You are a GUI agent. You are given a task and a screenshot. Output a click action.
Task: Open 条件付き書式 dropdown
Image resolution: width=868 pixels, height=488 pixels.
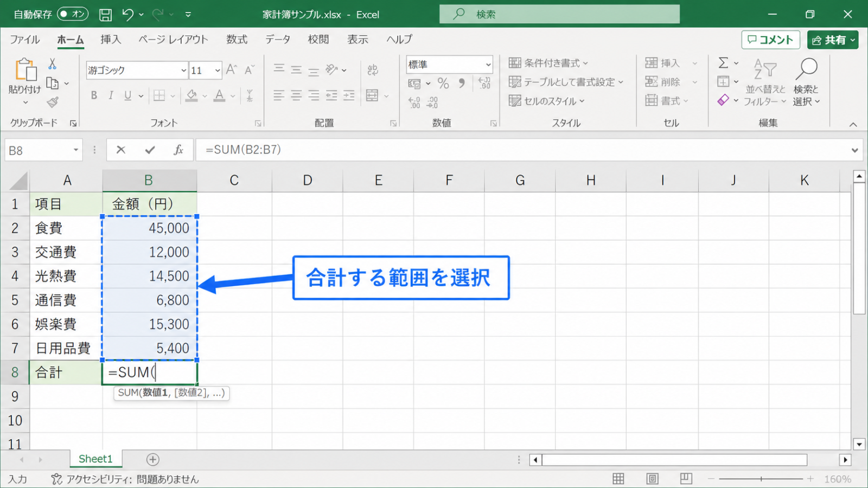[x=548, y=63]
